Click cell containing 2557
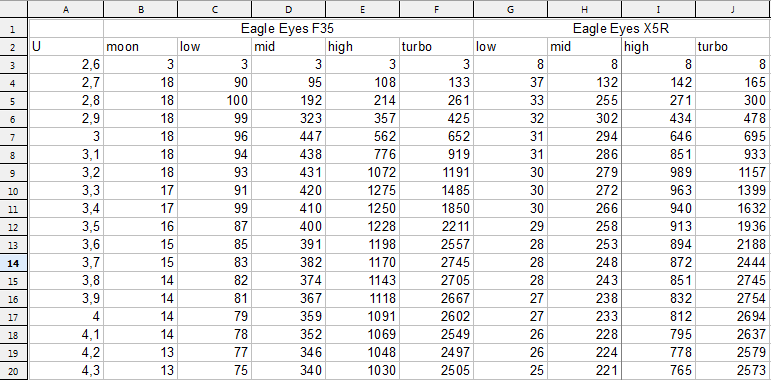 coord(437,244)
